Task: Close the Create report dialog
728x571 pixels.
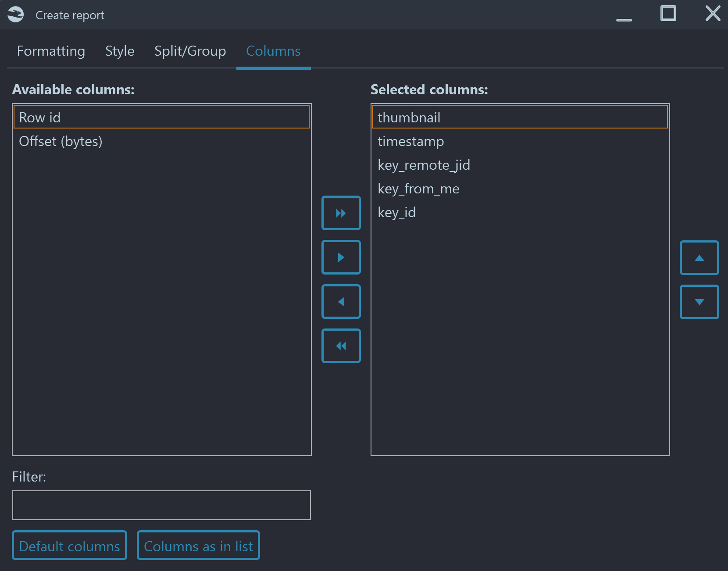Action: coord(713,14)
